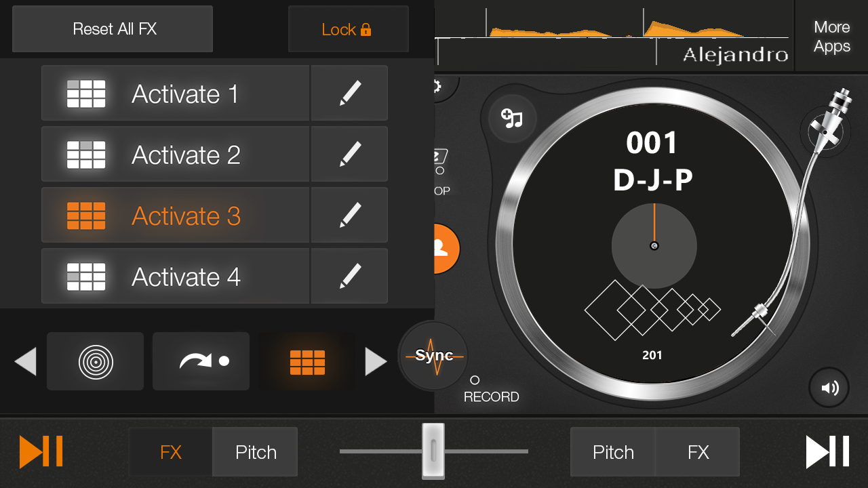The width and height of the screenshot is (868, 488).
Task: Select the Activate 2 pad preset
Action: (x=176, y=155)
